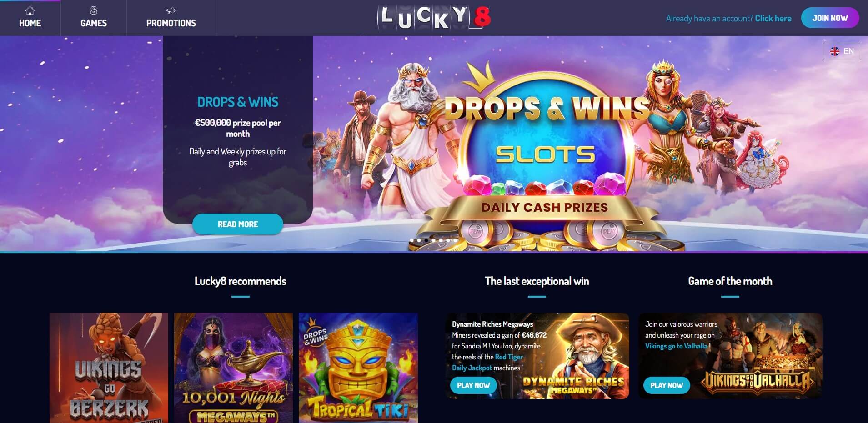Click the 'Click here' login link
Image resolution: width=868 pixels, height=423 pixels.
point(773,18)
